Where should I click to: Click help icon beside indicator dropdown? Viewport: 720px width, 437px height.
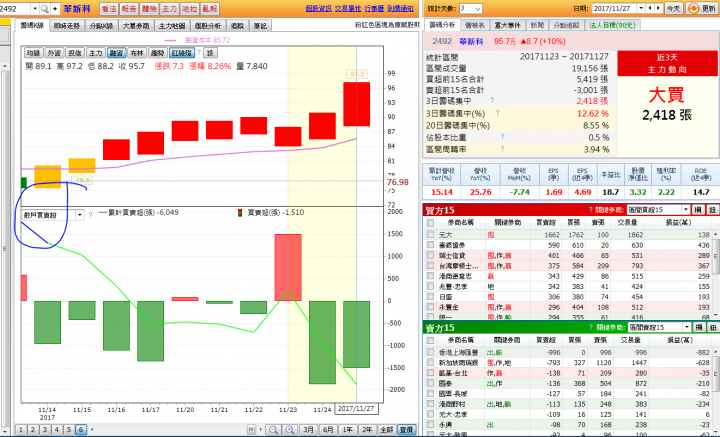click(x=90, y=215)
